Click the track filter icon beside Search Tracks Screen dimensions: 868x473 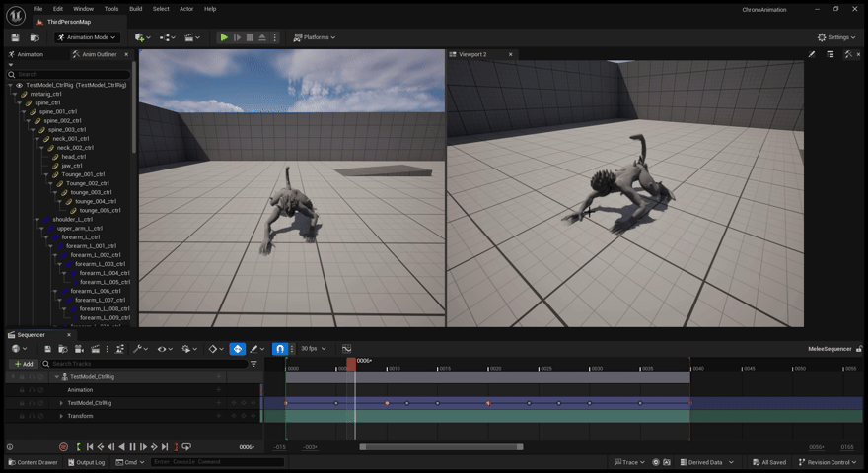253,364
